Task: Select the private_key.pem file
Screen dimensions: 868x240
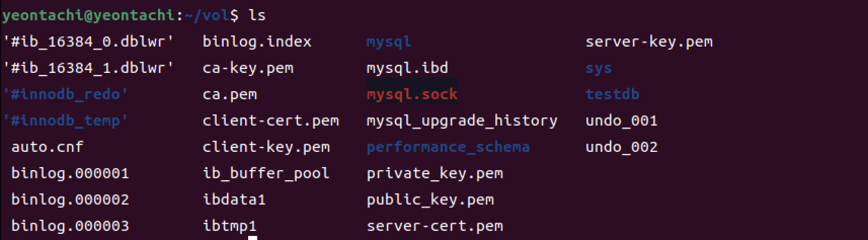Action: click(435, 173)
